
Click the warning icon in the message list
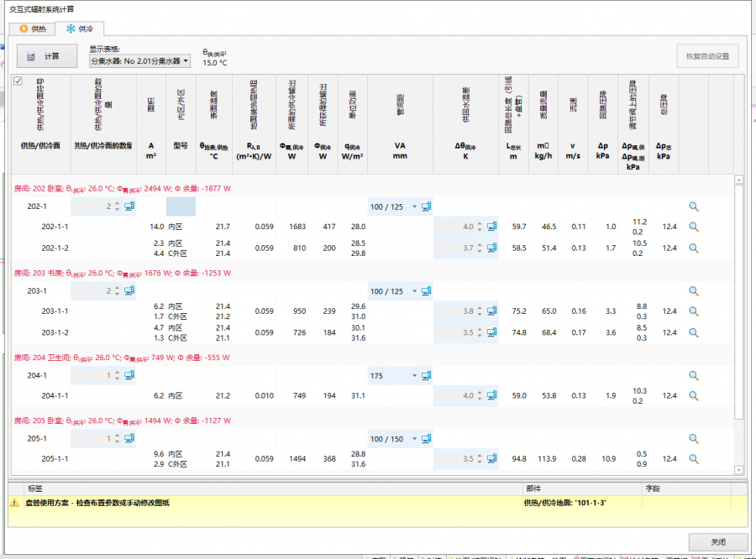coord(14,503)
